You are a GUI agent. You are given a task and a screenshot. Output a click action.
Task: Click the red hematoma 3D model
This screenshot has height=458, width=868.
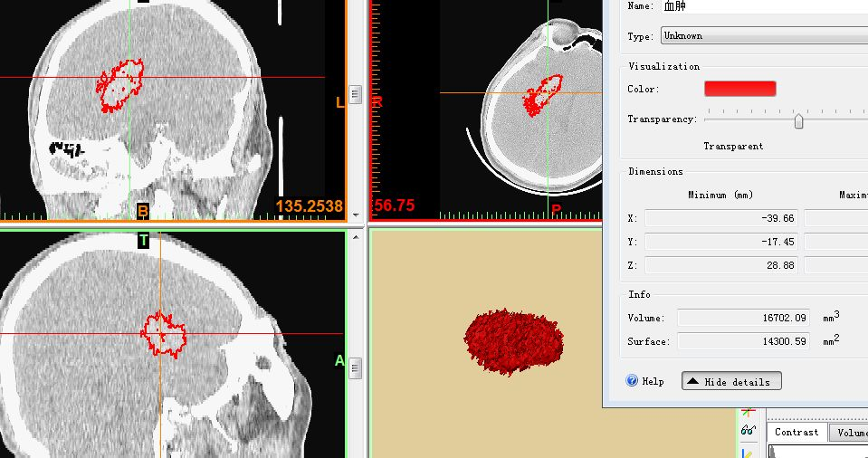pos(513,341)
